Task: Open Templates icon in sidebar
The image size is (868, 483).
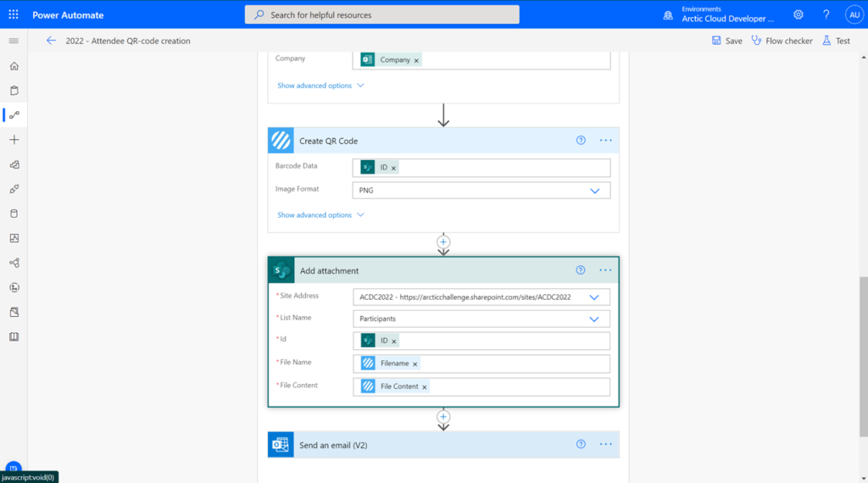Action: point(14,164)
